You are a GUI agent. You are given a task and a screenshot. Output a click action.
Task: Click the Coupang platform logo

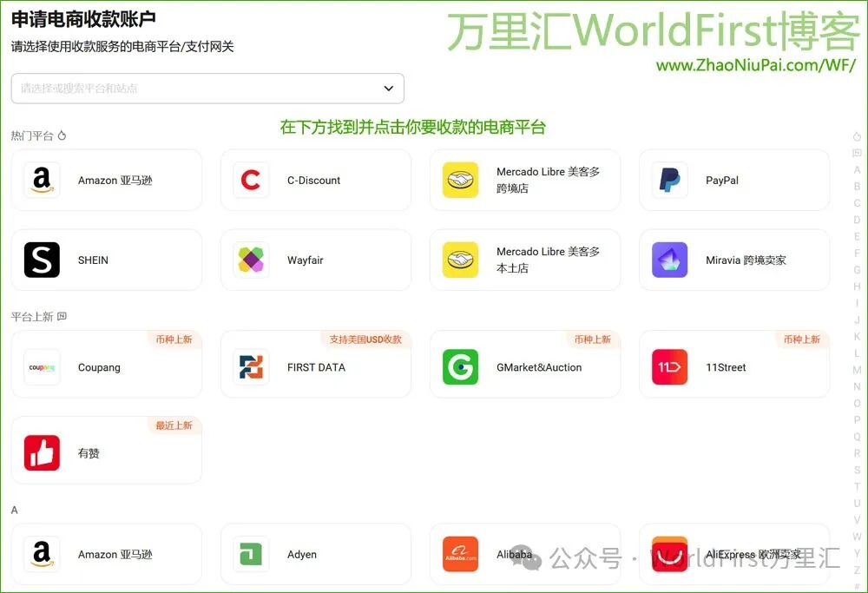point(42,367)
